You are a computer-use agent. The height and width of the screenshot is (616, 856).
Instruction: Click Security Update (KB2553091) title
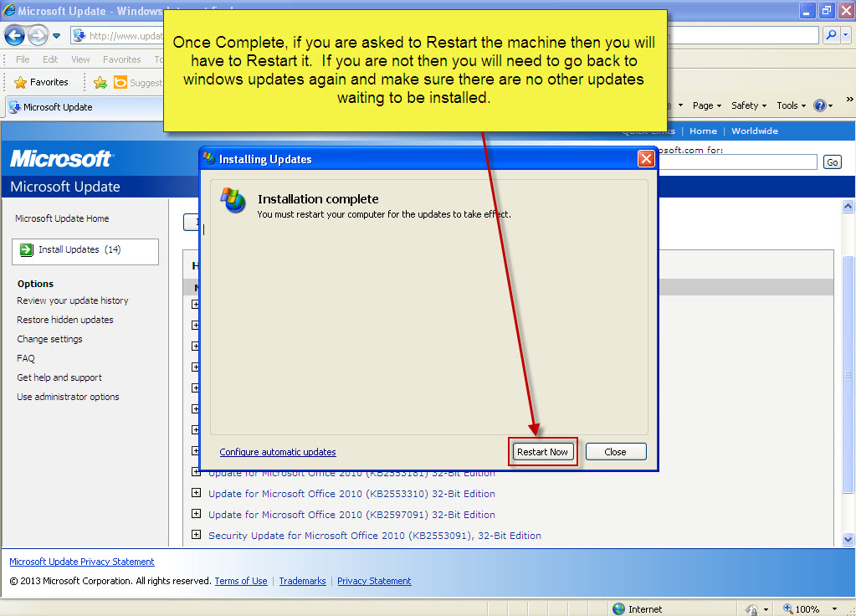click(375, 536)
